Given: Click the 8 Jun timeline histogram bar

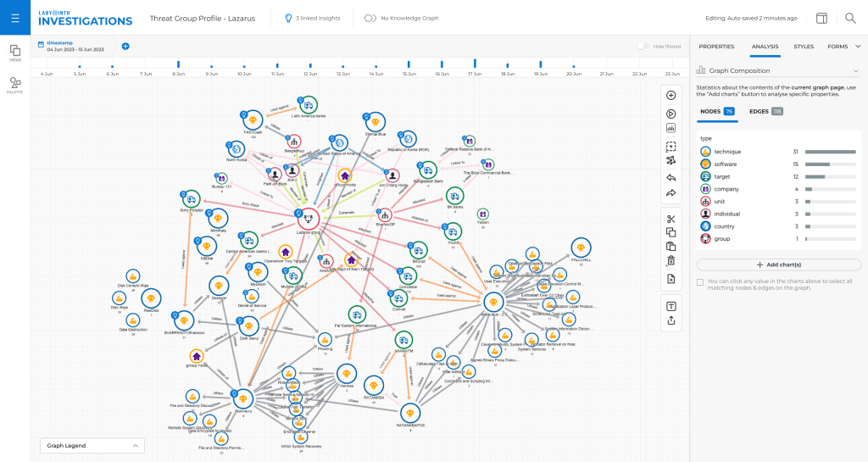Looking at the screenshot, I should click(178, 64).
